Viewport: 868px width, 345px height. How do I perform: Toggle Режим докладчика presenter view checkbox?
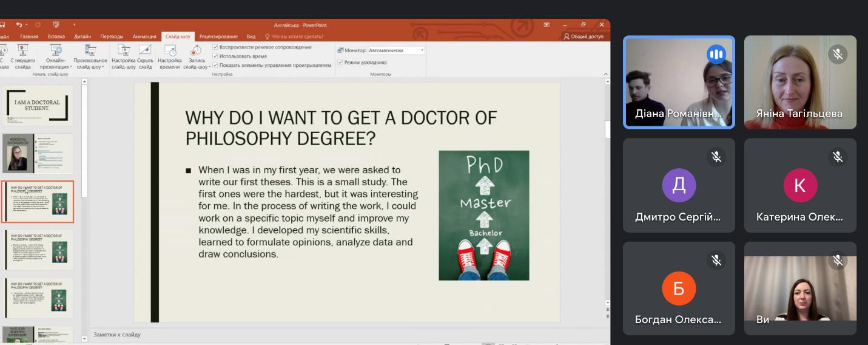tap(340, 63)
